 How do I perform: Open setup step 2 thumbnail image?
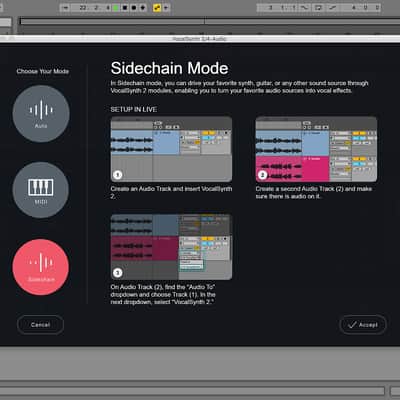[316, 149]
